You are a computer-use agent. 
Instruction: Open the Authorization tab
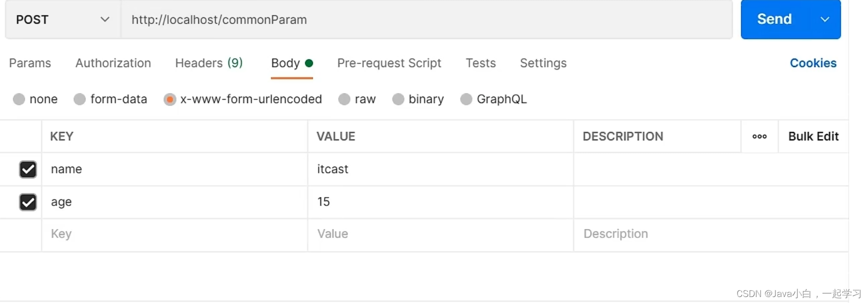point(113,63)
